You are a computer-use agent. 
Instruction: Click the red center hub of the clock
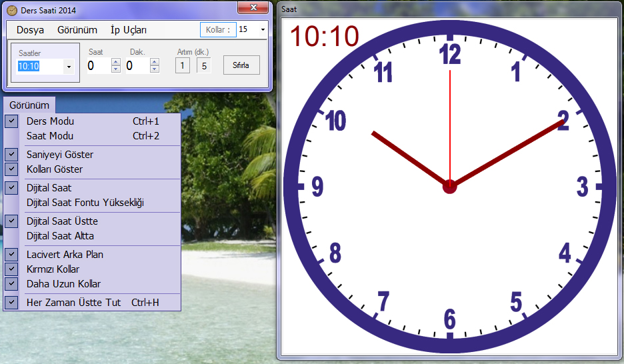point(449,187)
